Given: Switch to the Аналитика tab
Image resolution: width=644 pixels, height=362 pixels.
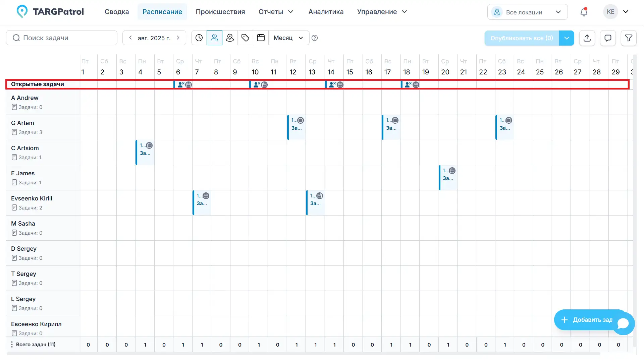Looking at the screenshot, I should point(326,11).
